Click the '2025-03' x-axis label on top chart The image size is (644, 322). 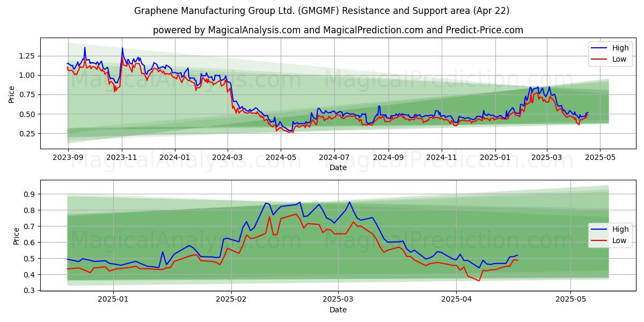[x=547, y=158]
